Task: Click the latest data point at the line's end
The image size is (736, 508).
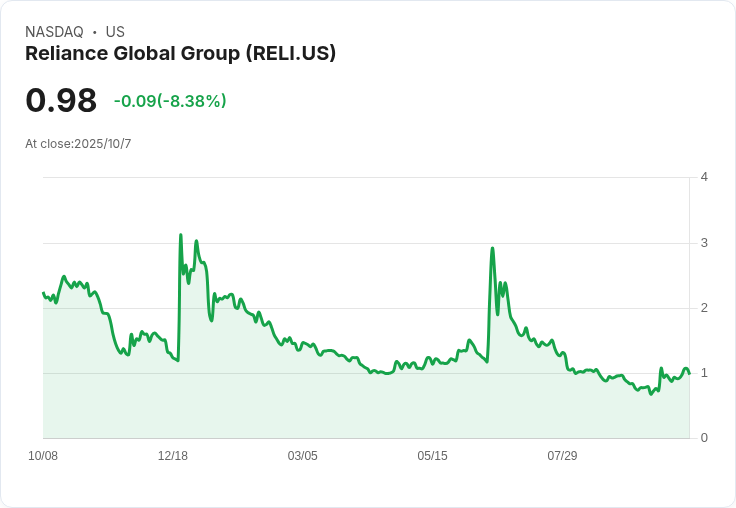Action: click(x=689, y=374)
